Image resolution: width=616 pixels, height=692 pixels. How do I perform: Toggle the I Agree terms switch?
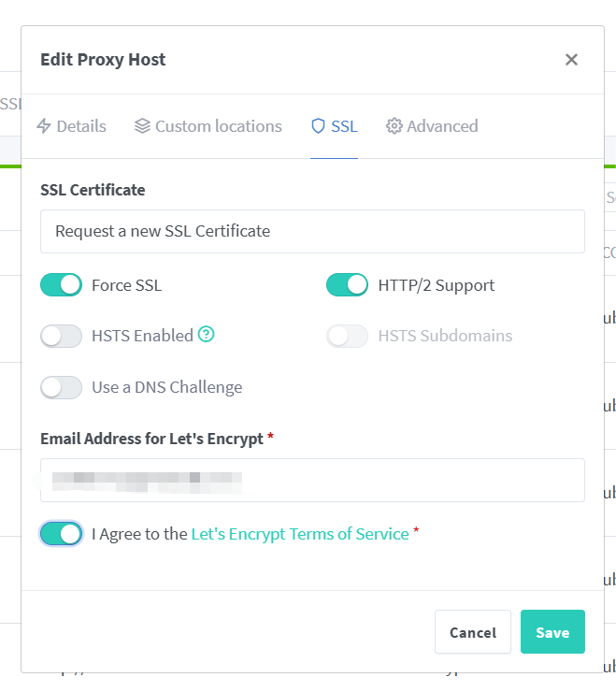62,534
